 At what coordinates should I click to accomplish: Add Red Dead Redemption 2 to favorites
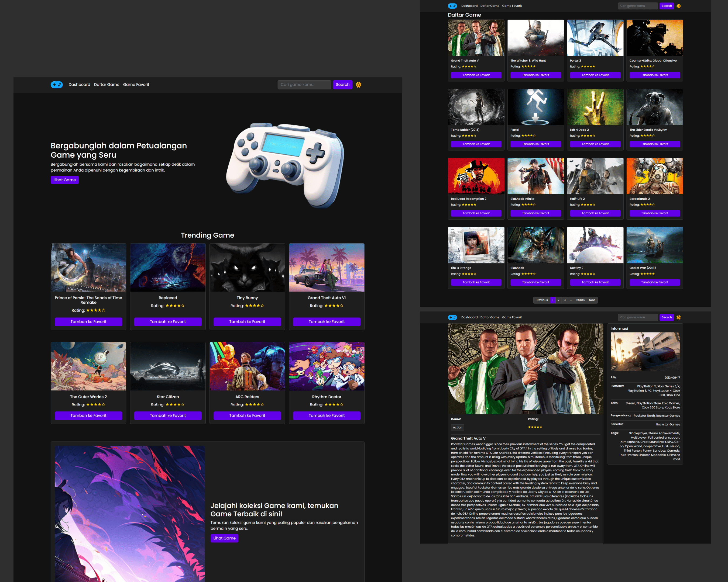476,213
